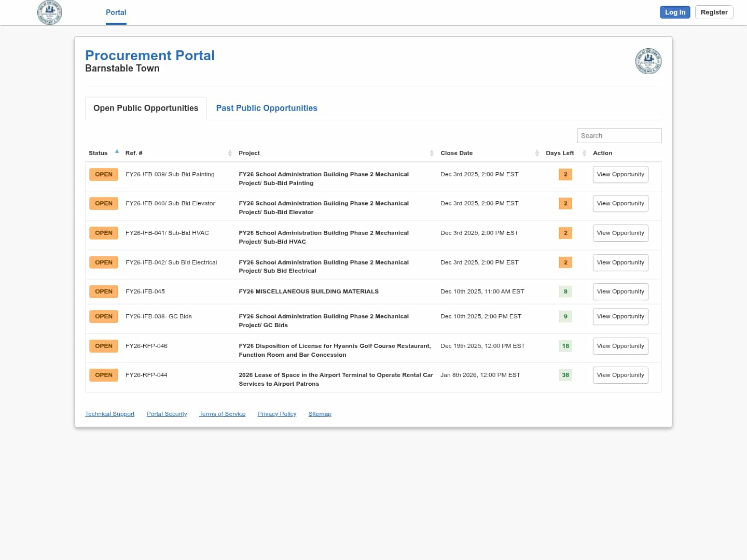Switch to Past Public Opportunities tab
This screenshot has width=747, height=560.
click(267, 108)
